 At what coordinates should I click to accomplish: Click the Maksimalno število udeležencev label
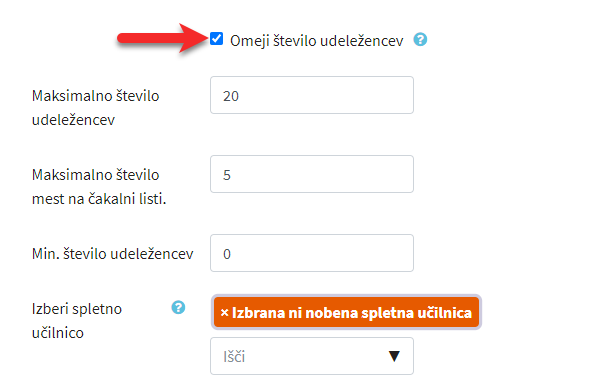95,108
